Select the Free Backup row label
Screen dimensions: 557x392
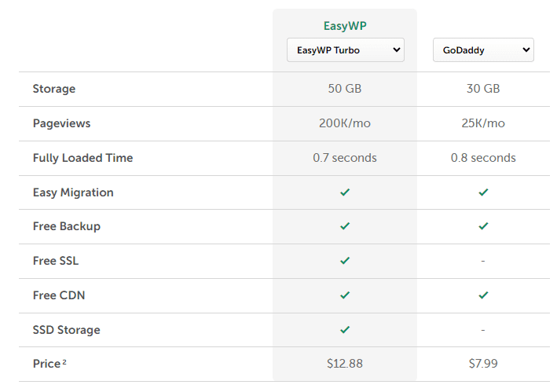pyautogui.click(x=67, y=226)
